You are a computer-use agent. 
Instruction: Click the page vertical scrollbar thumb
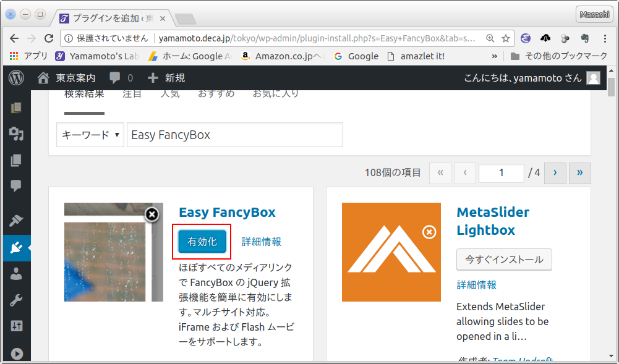(x=611, y=87)
